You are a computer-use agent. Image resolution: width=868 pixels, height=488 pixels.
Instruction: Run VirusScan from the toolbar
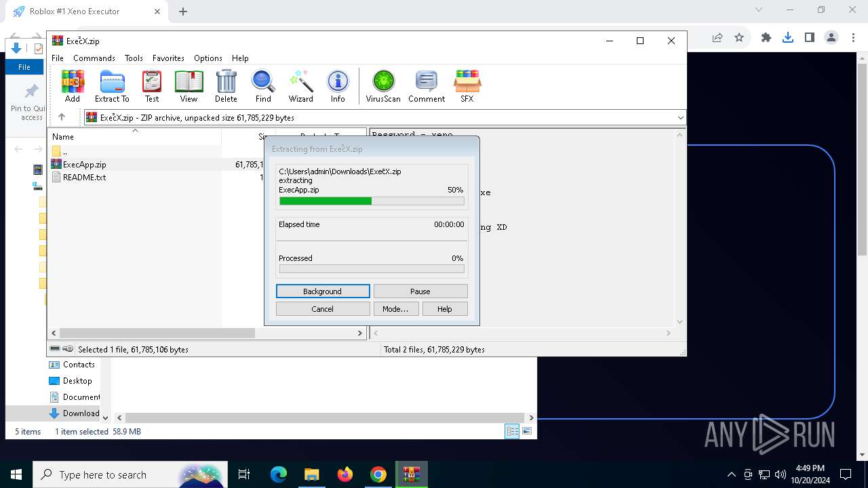pyautogui.click(x=383, y=86)
